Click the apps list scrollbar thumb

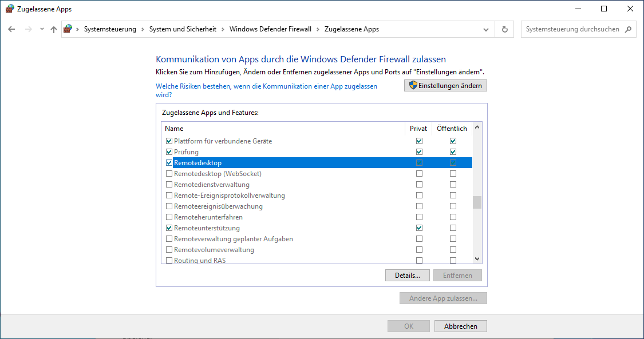(x=477, y=202)
